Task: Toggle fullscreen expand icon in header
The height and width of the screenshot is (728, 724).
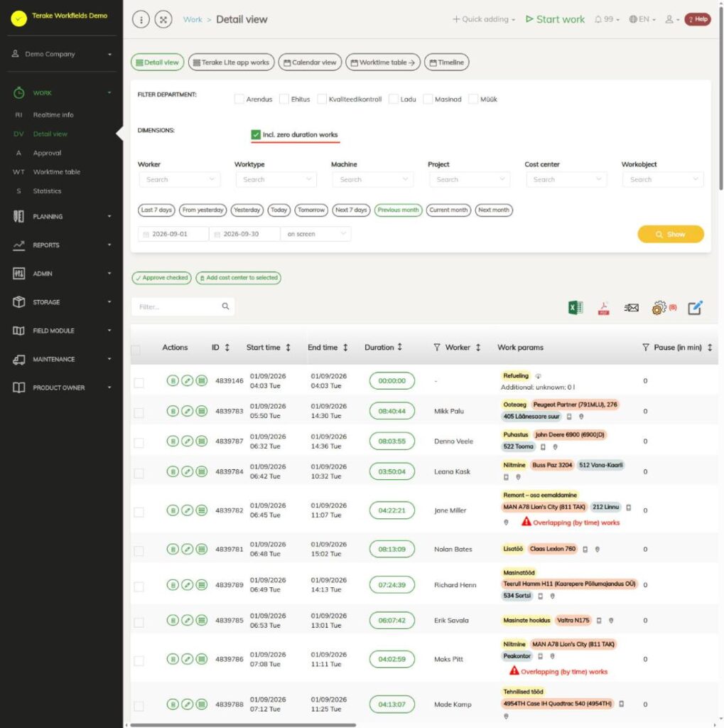Action: pos(163,19)
